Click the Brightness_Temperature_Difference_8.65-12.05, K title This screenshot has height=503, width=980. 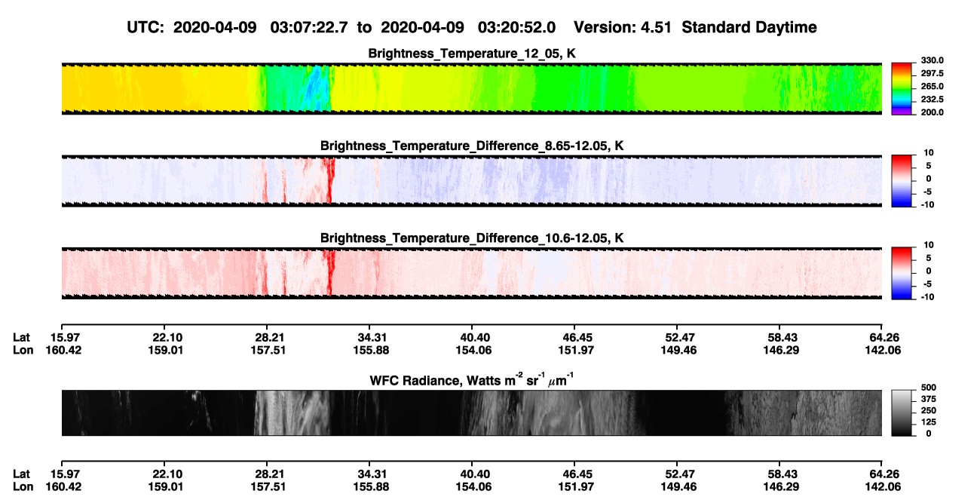[472, 146]
